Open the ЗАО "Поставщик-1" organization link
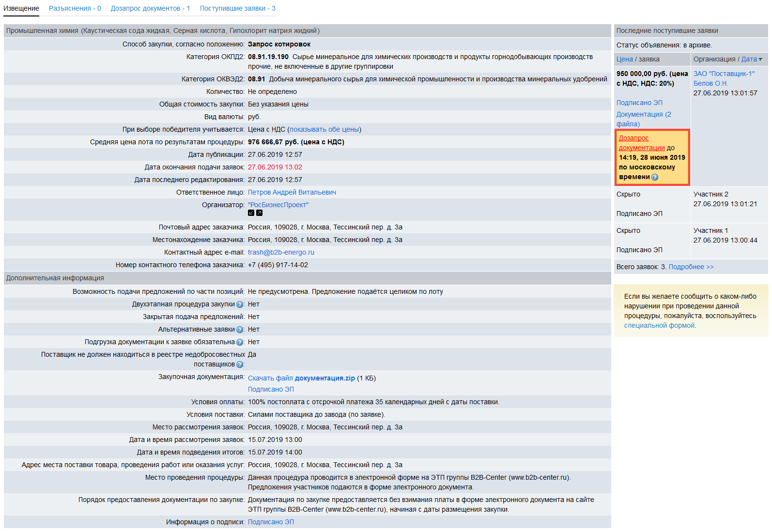The image size is (772, 532). (x=724, y=74)
